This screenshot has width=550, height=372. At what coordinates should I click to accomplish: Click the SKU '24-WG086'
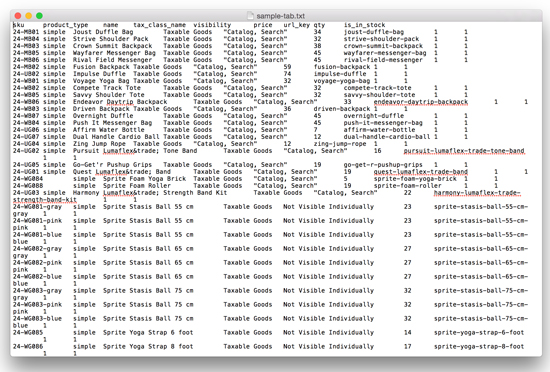click(x=28, y=347)
